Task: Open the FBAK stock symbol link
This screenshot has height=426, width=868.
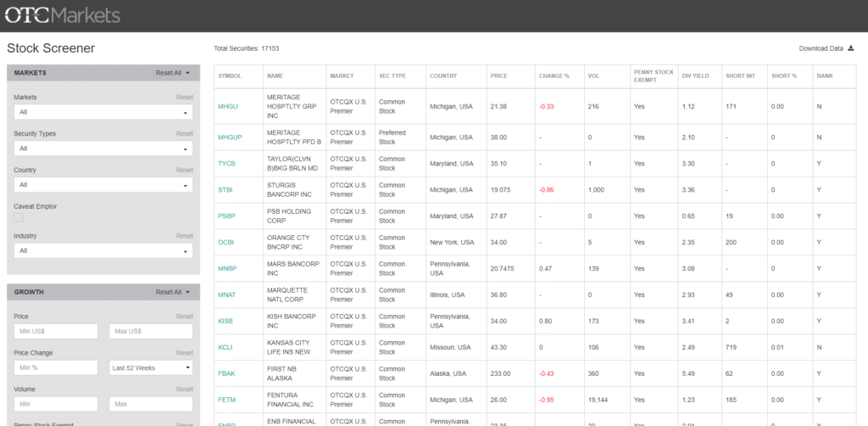Action: point(227,373)
